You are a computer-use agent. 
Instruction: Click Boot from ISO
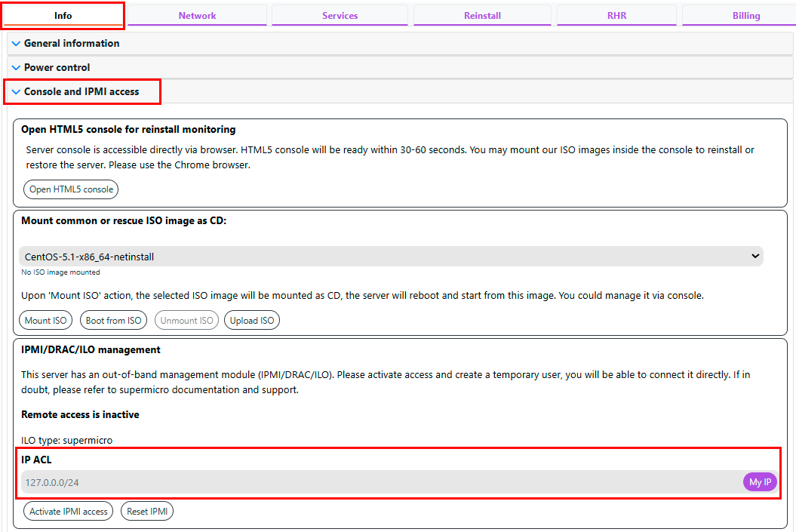[x=113, y=321]
